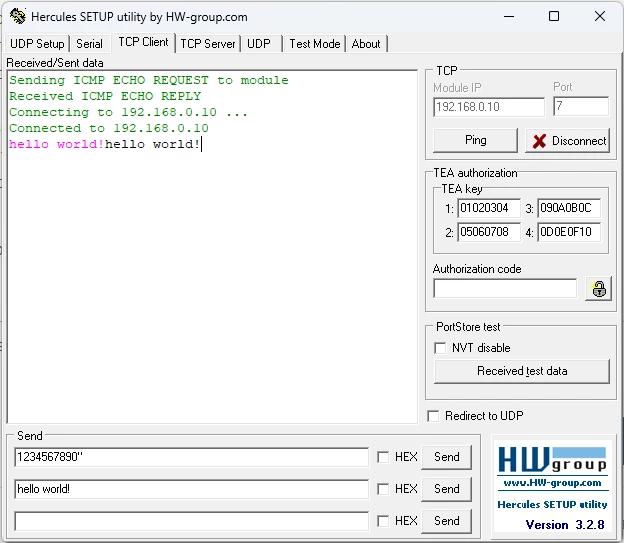Screen dimensions: 624x543
Task: Send the hello world! line
Action: pos(447,489)
